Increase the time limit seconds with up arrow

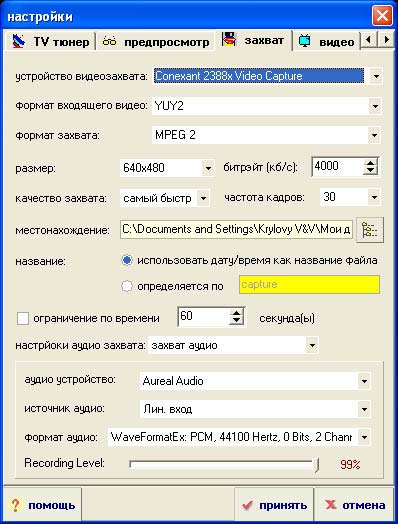pyautogui.click(x=236, y=313)
